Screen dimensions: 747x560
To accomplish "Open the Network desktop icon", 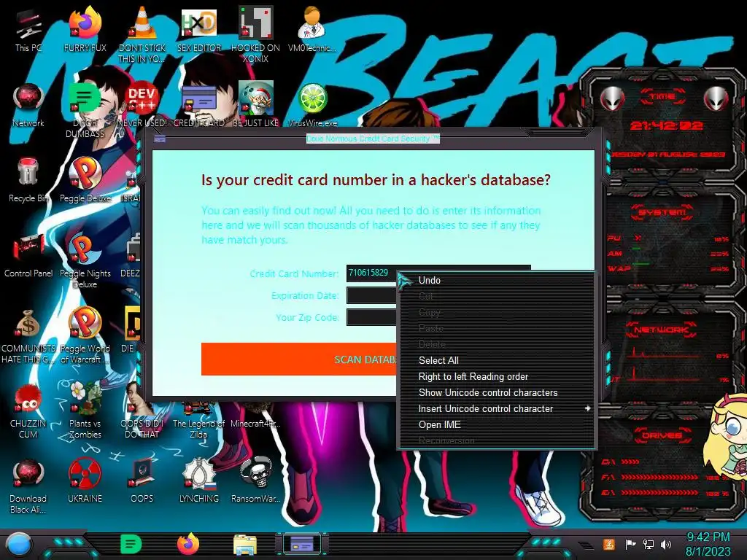I will pyautogui.click(x=28, y=105).
